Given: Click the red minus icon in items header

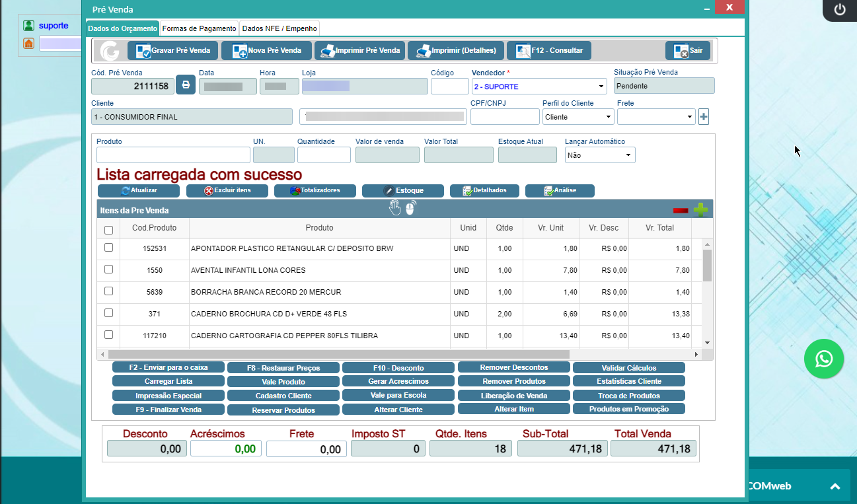Looking at the screenshot, I should [681, 211].
